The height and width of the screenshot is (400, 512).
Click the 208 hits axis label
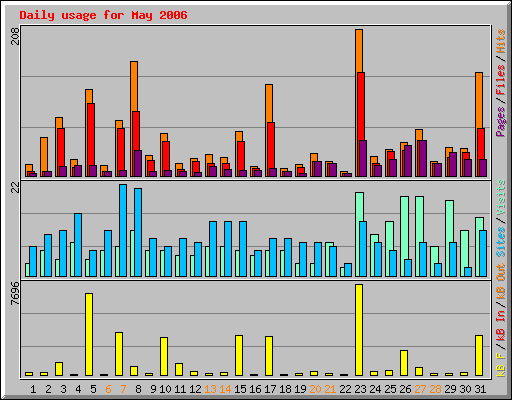coord(15,36)
